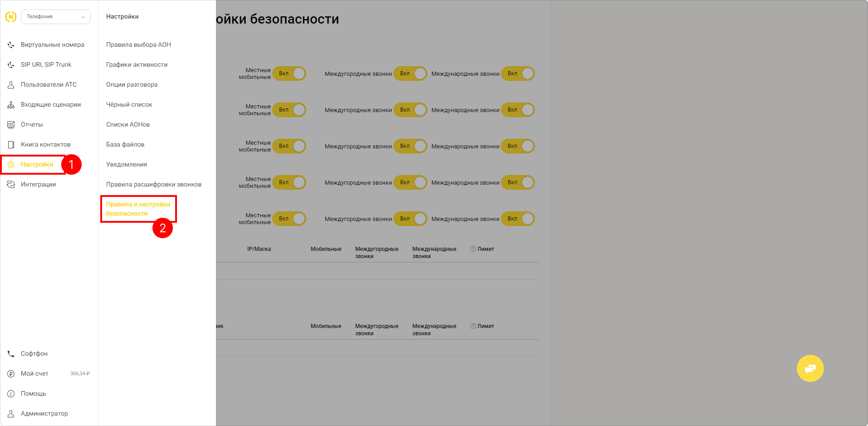Screen dimensions: 868x426
Task: Toggle the first row Местные мобильные switch
Action: click(x=289, y=73)
